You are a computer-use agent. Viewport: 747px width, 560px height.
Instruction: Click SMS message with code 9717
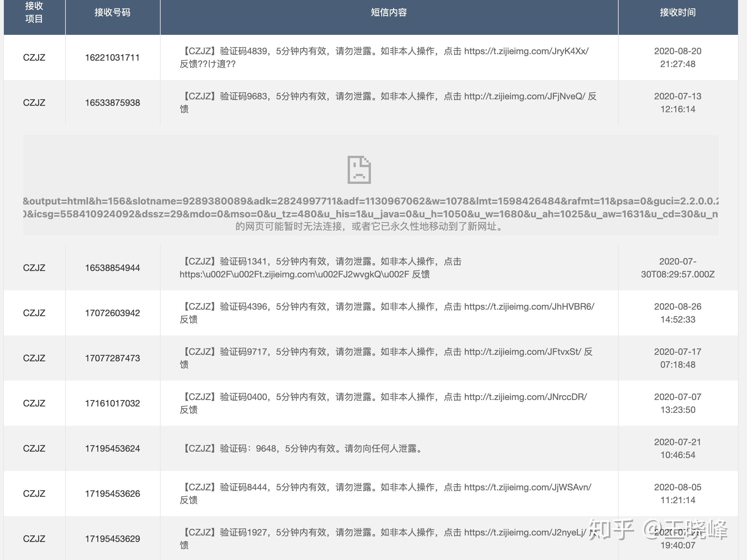click(x=386, y=358)
